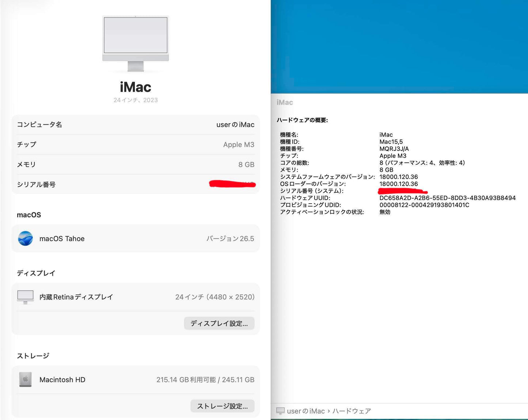Click the gray iMac header in System Information

tap(285, 103)
